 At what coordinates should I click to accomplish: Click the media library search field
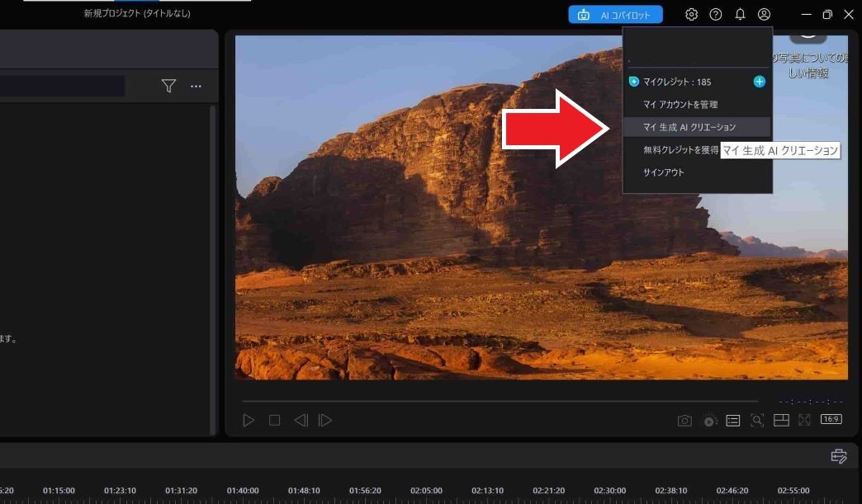pyautogui.click(x=62, y=86)
